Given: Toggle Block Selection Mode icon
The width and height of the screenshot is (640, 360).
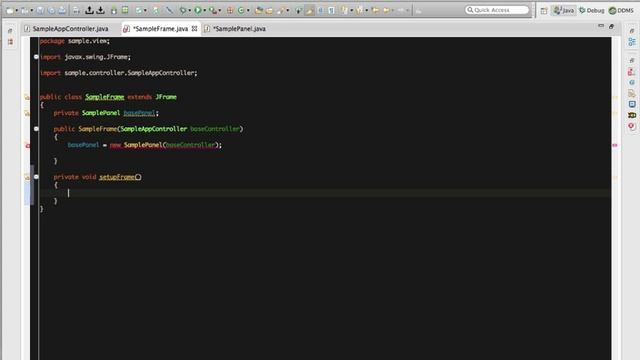Looking at the screenshot, I should click(320, 11).
